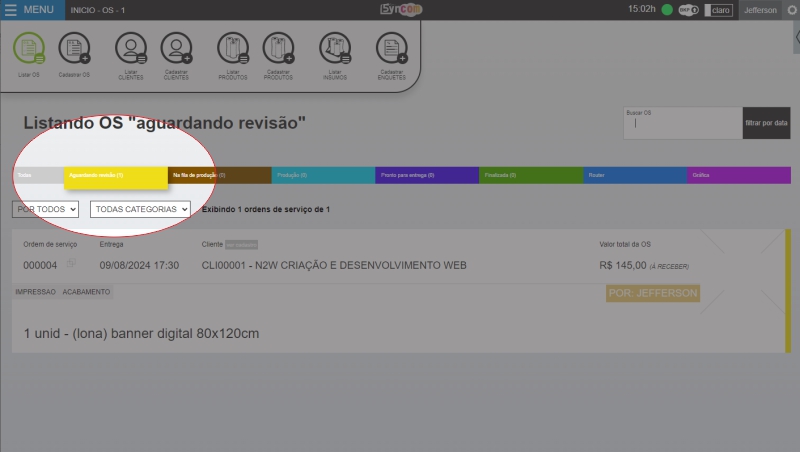800x452 pixels.
Task: Open settings gear in top bar
Action: click(792, 10)
